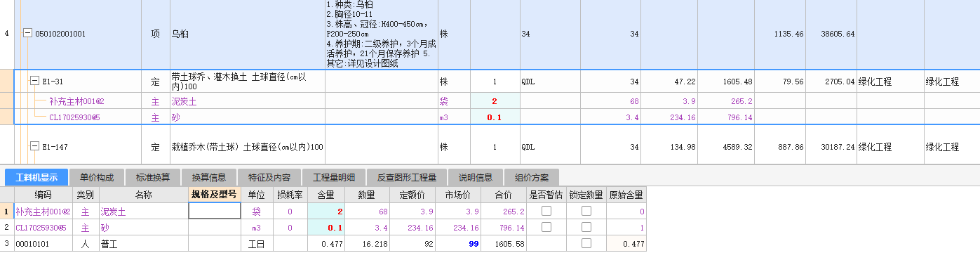The image size is (980, 253).
Task: Select the 换算信息 tab
Action: pyautogui.click(x=209, y=176)
